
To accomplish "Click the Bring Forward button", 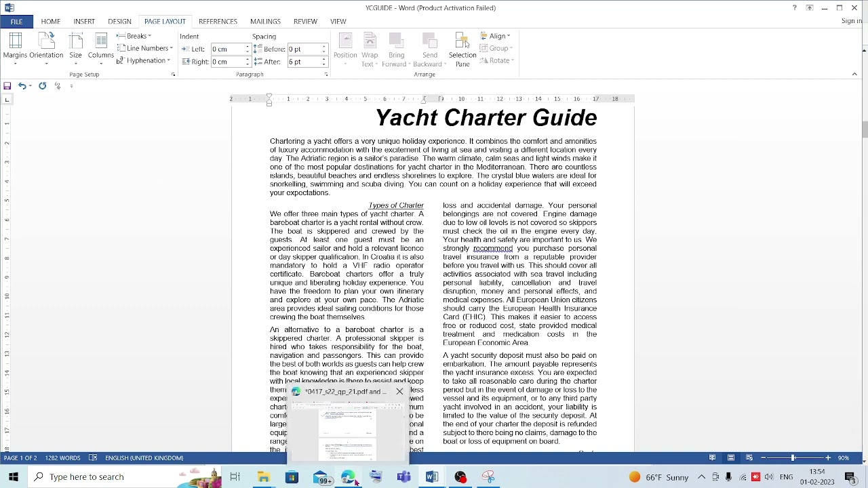I will (x=396, y=49).
